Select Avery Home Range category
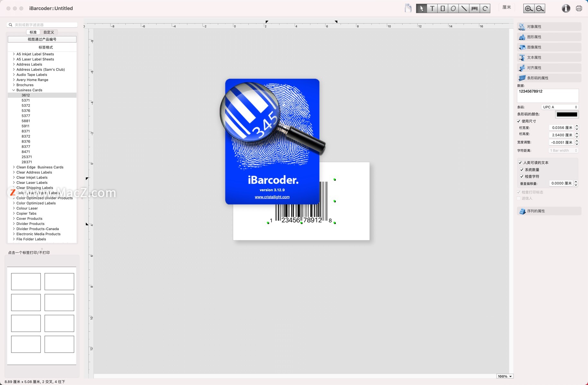588x385 pixels. 32,80
